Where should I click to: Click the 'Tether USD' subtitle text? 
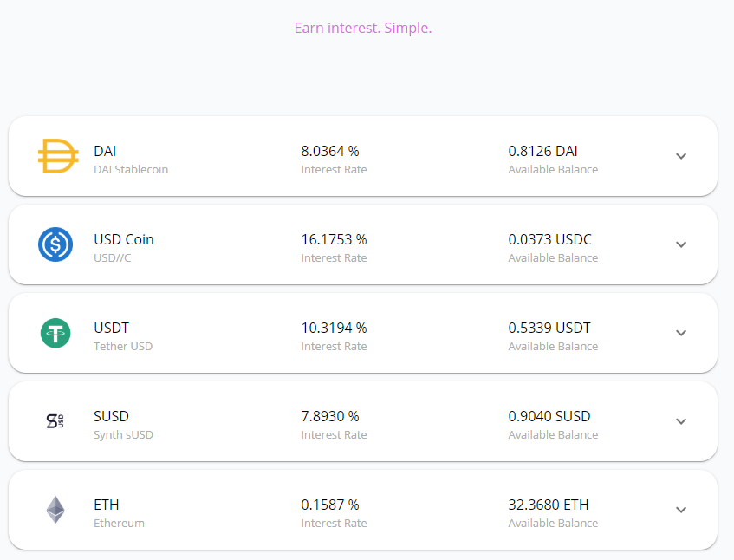point(123,347)
